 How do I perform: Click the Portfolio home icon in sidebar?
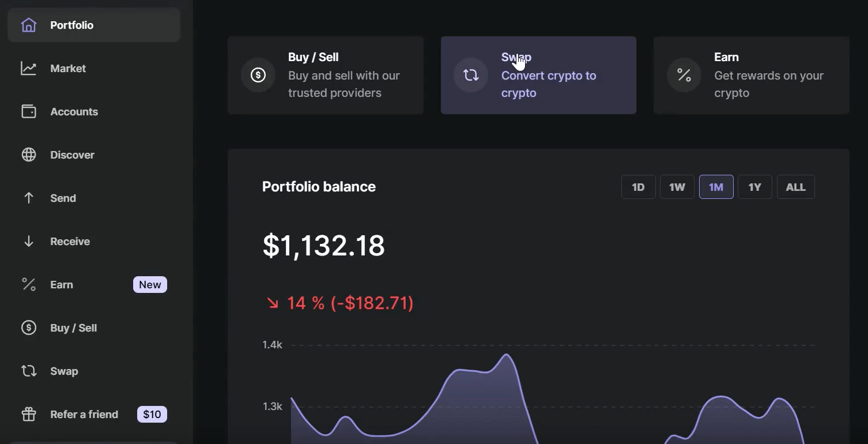point(28,25)
